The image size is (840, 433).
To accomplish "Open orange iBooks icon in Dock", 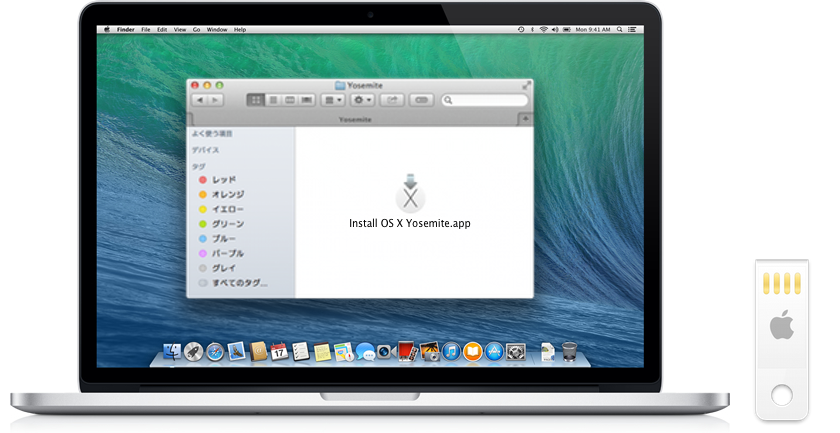I will click(472, 352).
